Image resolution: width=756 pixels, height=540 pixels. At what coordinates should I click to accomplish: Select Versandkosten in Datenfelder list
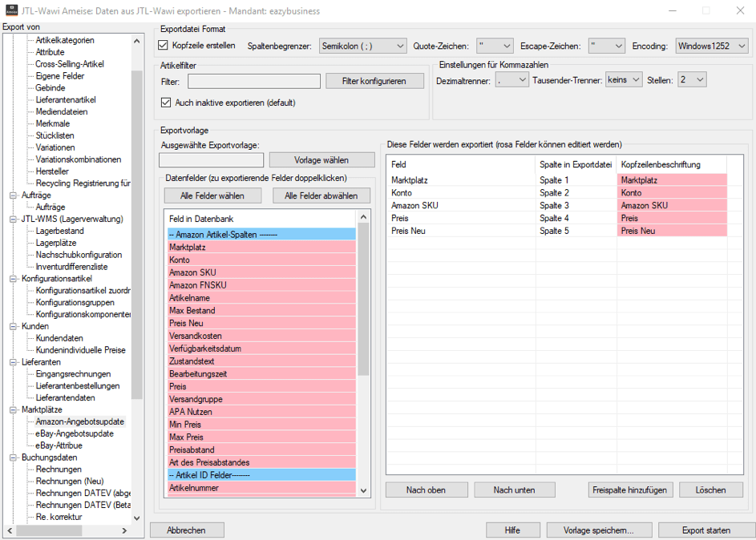[262, 336]
